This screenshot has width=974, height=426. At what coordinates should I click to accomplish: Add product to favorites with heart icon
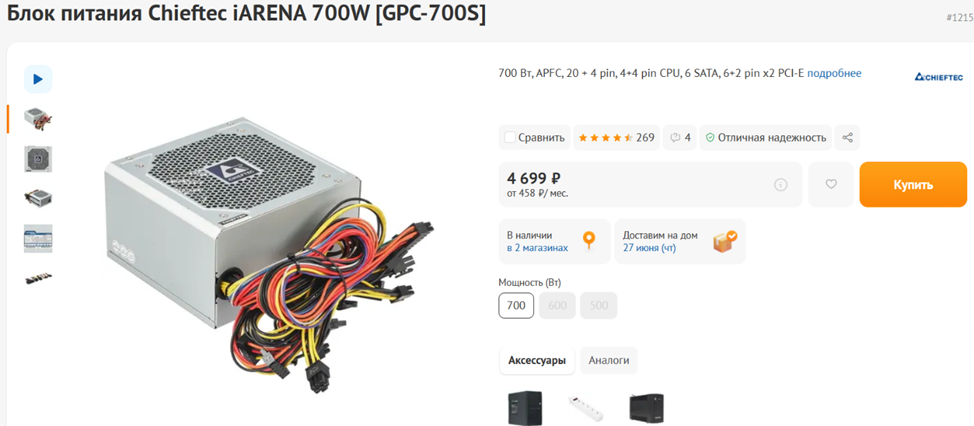coord(831,184)
